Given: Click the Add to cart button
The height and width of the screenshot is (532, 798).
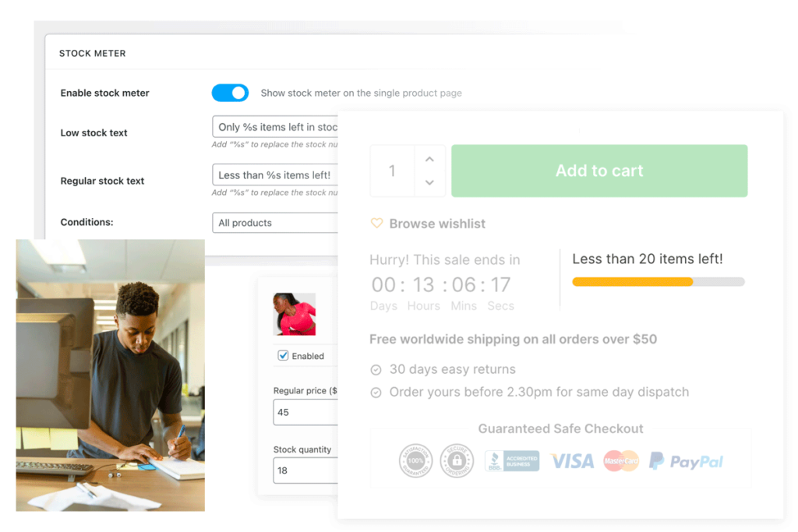Looking at the screenshot, I should pos(598,171).
